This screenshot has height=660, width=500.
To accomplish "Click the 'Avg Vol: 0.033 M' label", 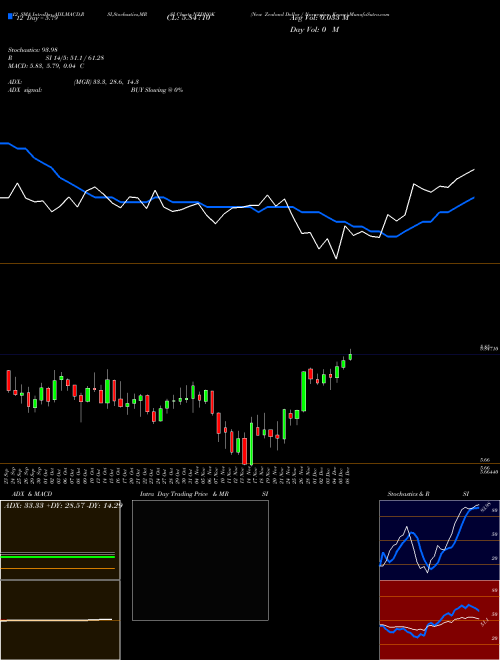I will 319,18.
